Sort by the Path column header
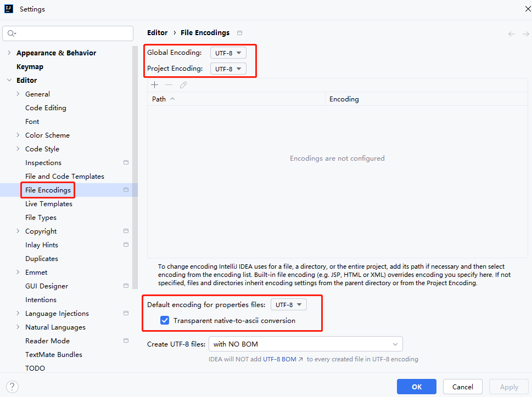 (159, 99)
